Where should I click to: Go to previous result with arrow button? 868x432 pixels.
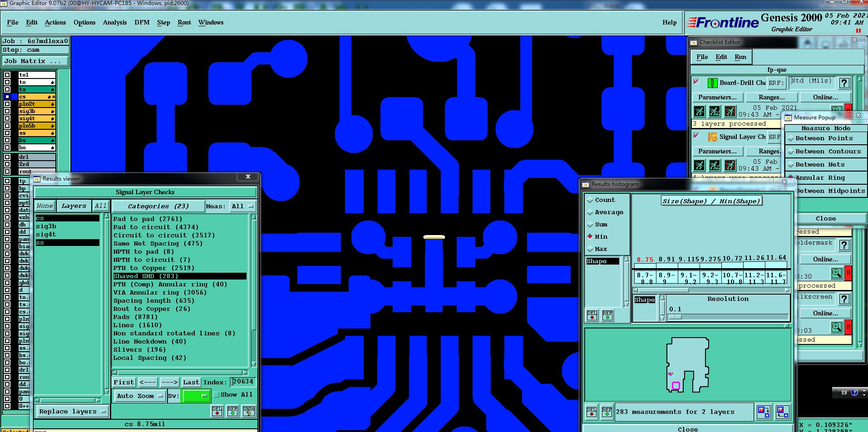point(148,383)
